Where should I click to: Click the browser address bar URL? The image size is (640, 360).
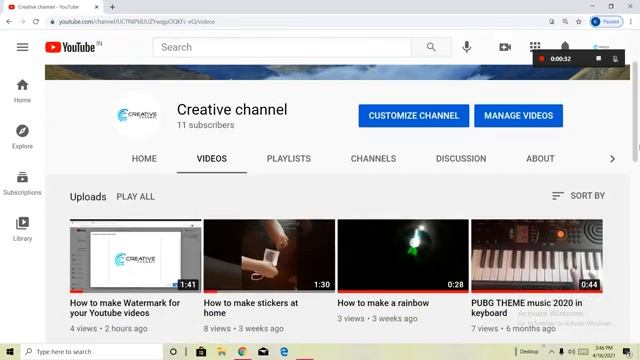pos(137,22)
